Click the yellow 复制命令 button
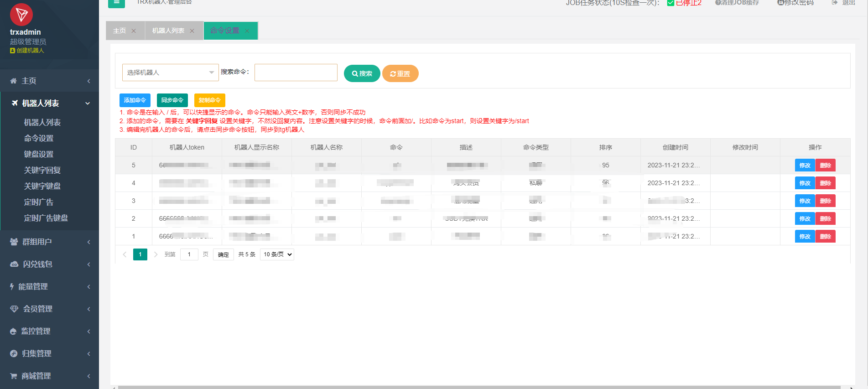Viewport: 868px width, 389px height. pyautogui.click(x=210, y=100)
